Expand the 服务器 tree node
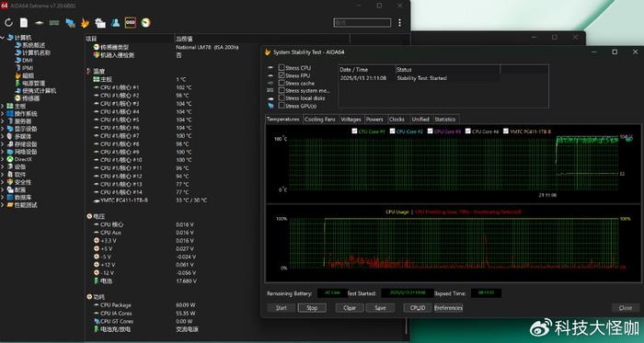Screen dimensions: 644x343 pos(3,121)
